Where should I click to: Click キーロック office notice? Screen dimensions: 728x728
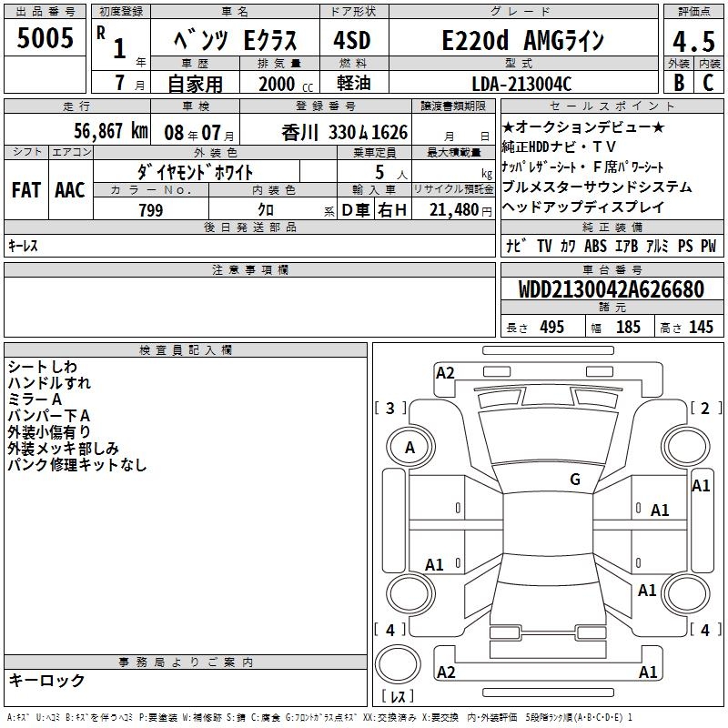coord(46,680)
